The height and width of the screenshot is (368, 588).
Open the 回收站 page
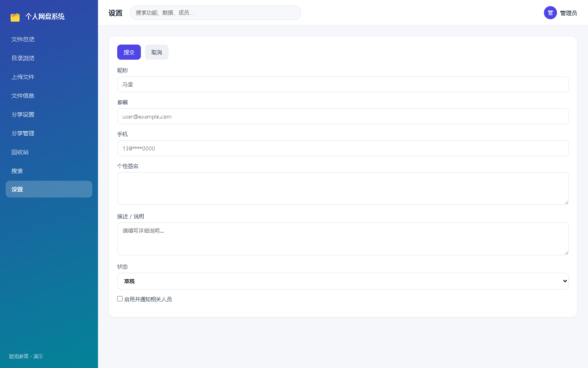(x=49, y=152)
